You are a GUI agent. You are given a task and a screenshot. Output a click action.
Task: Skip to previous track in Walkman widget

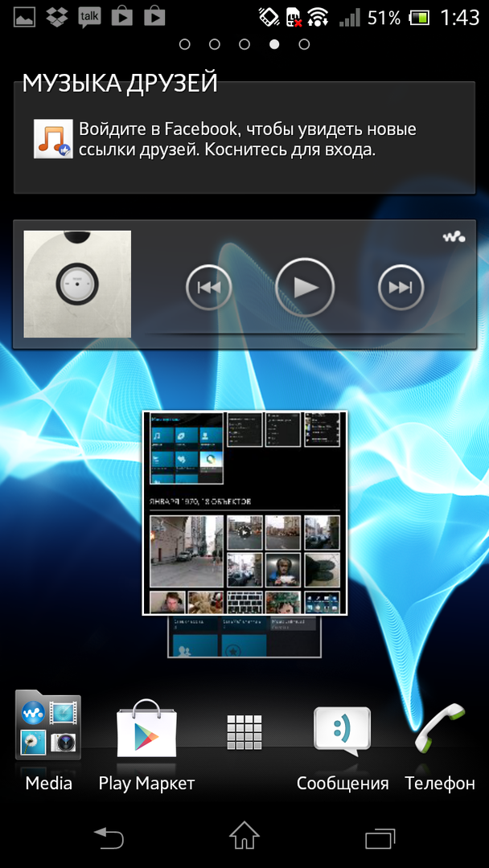click(x=208, y=287)
